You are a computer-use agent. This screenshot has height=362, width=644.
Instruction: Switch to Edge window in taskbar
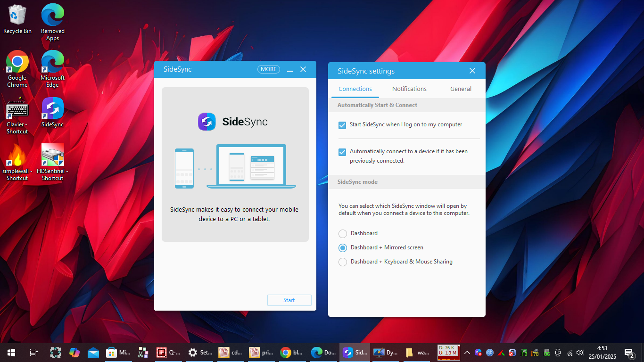[x=323, y=352]
